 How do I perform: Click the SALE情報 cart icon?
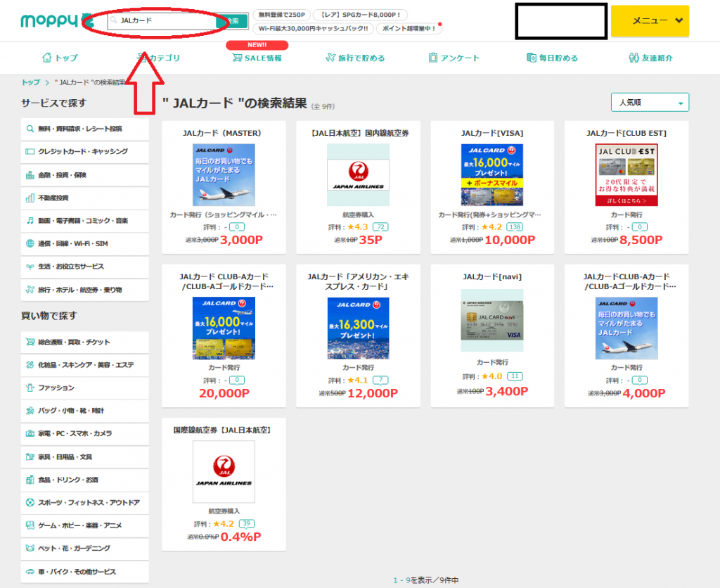[237, 58]
